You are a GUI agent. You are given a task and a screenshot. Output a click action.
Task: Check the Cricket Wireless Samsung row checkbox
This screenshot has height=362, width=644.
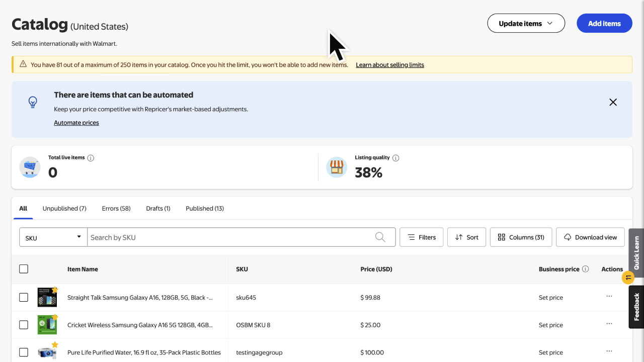pos(24,325)
